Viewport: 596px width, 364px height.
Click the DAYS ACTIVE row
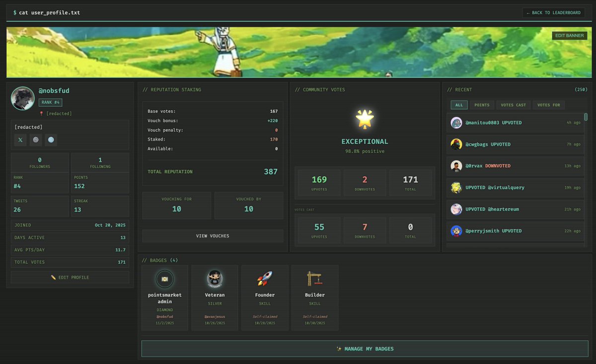[70, 237]
